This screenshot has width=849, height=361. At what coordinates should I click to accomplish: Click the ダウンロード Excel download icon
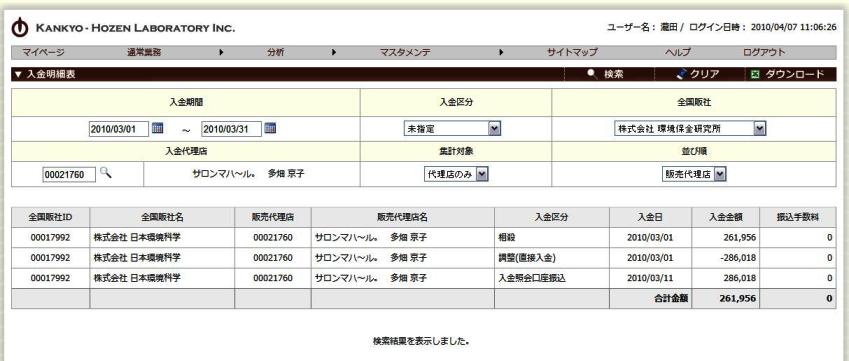tap(755, 75)
